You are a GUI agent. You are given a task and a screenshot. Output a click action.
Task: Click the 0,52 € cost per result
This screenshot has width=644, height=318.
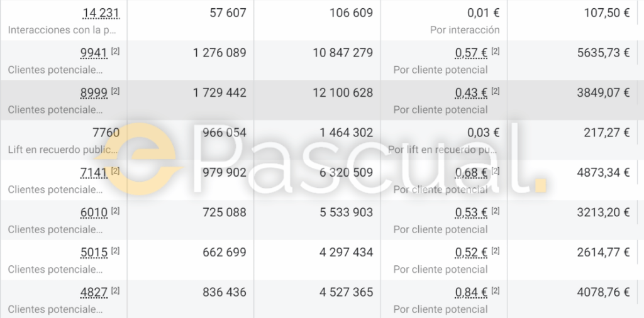[471, 253]
